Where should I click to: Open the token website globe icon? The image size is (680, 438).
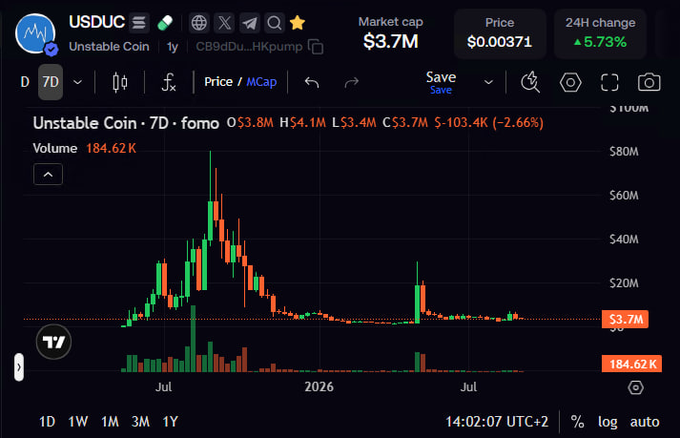click(x=199, y=23)
